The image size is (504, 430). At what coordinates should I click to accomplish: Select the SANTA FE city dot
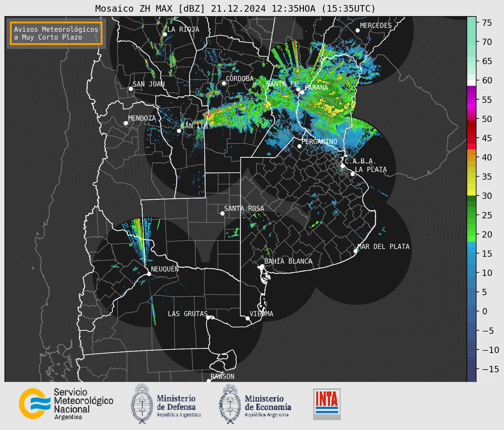(298, 89)
